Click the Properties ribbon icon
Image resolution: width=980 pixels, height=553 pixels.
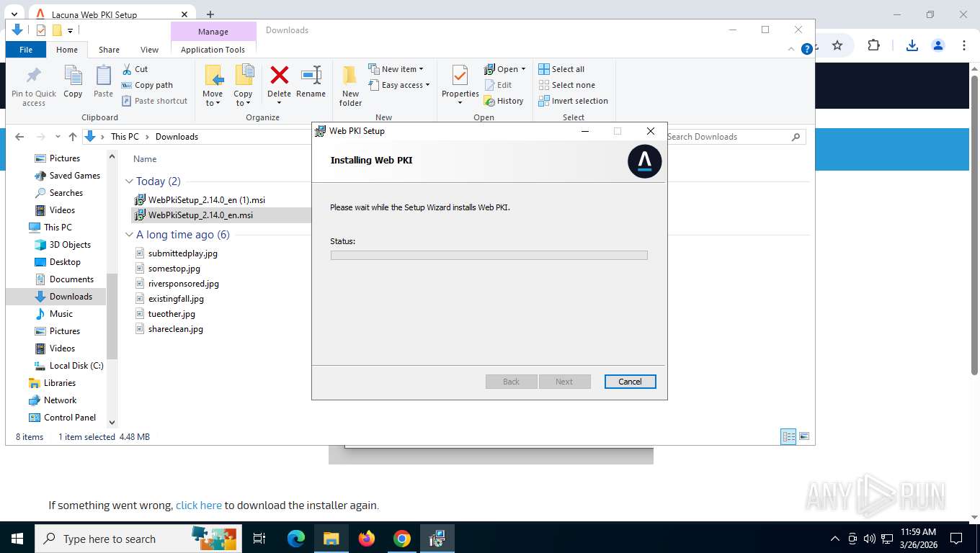tap(460, 76)
